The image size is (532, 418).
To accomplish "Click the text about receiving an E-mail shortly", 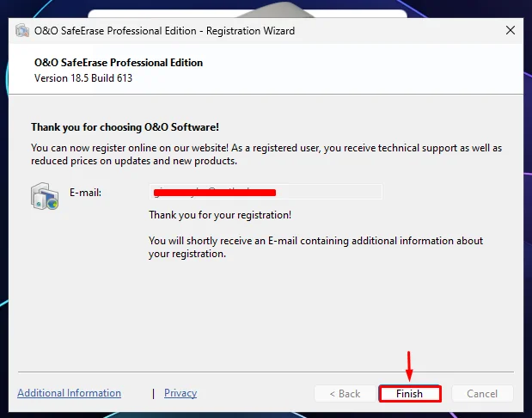I will pos(315,247).
